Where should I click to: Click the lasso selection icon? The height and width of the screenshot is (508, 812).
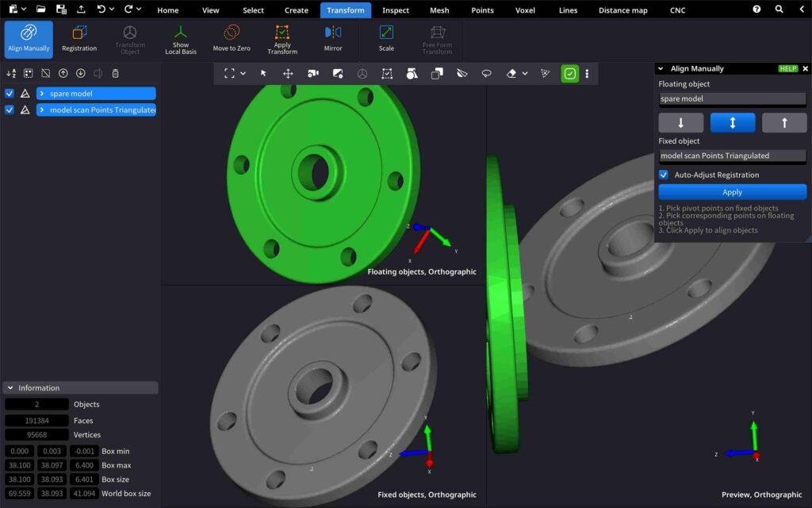[x=487, y=74]
